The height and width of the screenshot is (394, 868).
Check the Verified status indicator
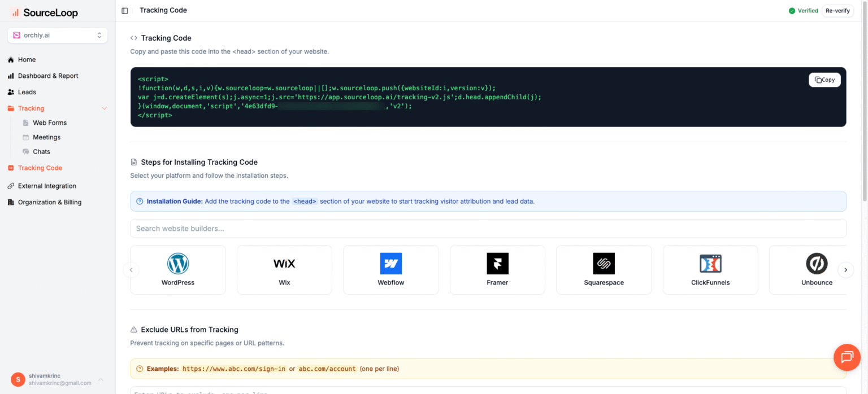tap(804, 10)
